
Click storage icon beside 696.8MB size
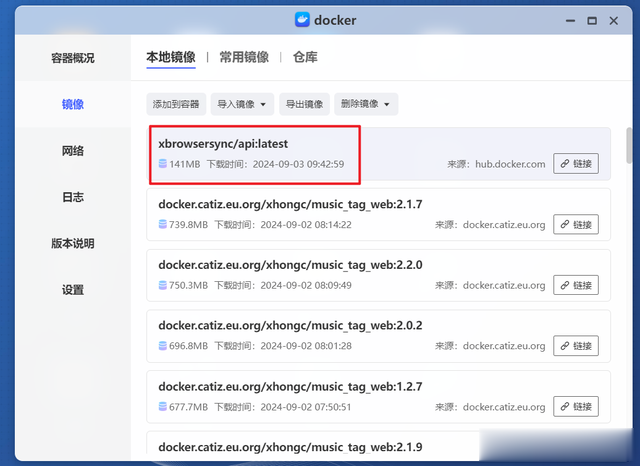coord(162,346)
